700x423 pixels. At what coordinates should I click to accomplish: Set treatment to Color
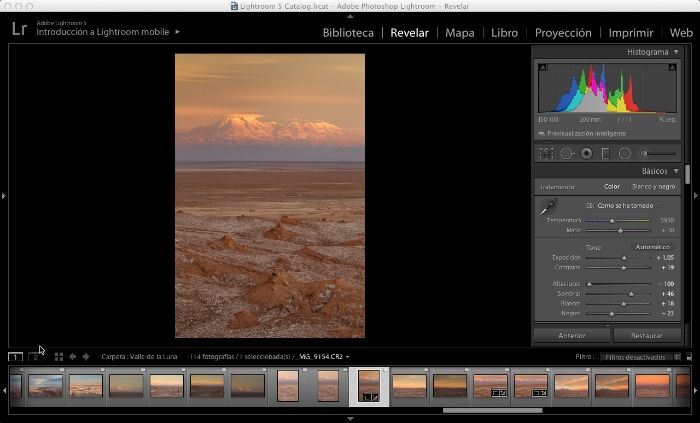click(x=612, y=187)
